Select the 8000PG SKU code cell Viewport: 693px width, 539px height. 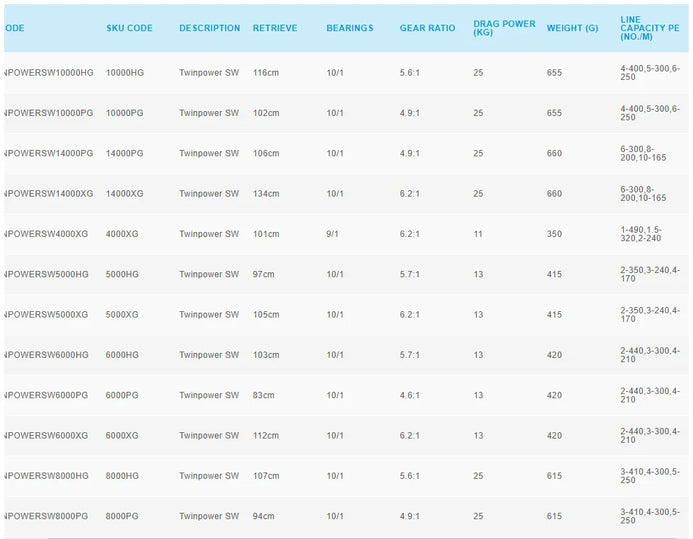click(x=124, y=516)
